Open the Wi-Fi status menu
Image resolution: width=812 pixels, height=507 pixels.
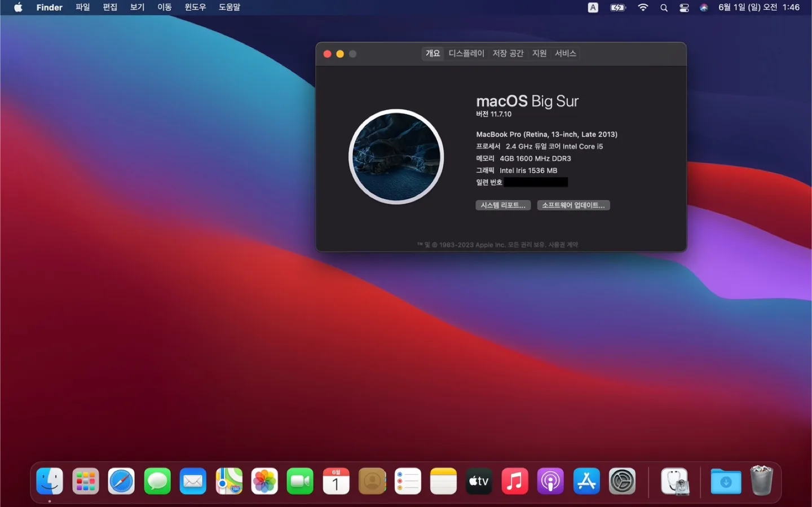point(643,8)
